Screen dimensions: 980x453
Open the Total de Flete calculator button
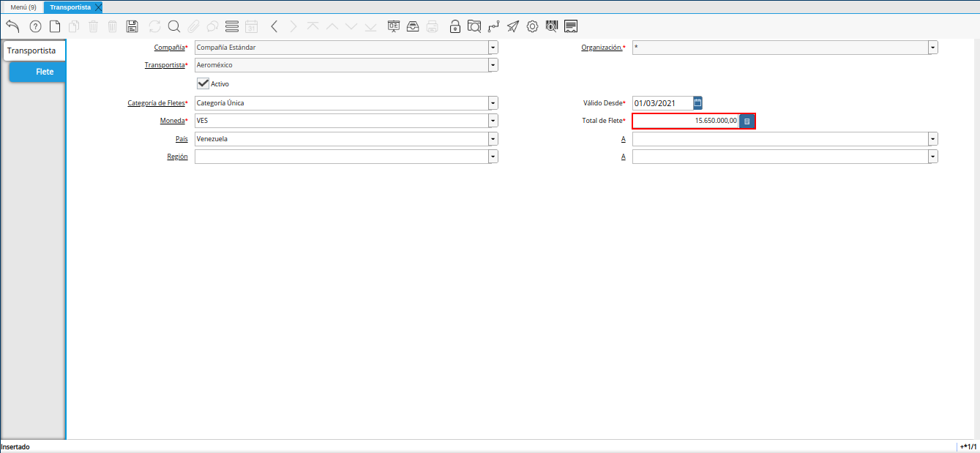[x=747, y=121]
